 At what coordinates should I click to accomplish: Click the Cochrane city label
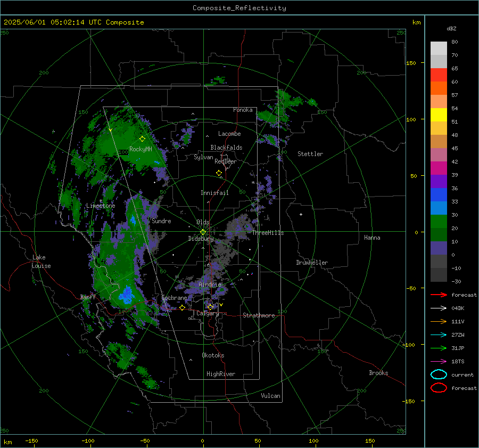(174, 298)
